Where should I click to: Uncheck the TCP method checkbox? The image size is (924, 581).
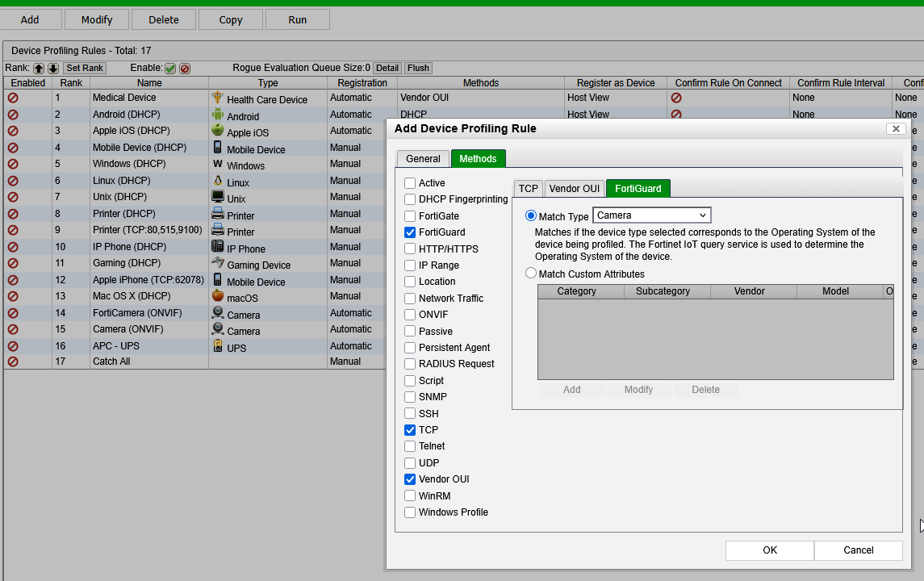click(x=410, y=430)
